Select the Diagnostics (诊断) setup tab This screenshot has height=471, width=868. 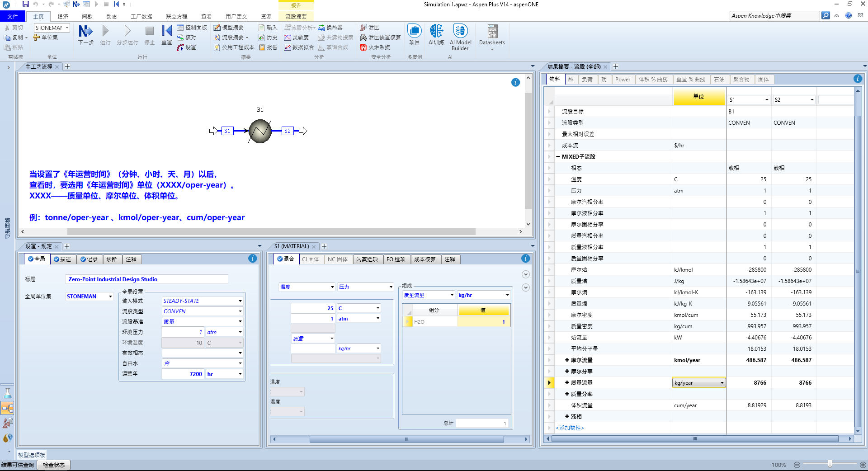tap(112, 259)
